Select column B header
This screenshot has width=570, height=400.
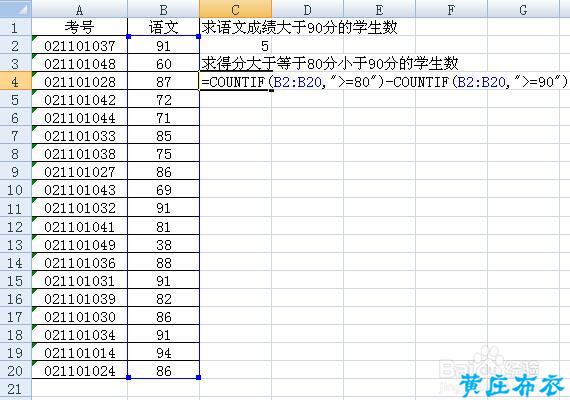pos(163,9)
